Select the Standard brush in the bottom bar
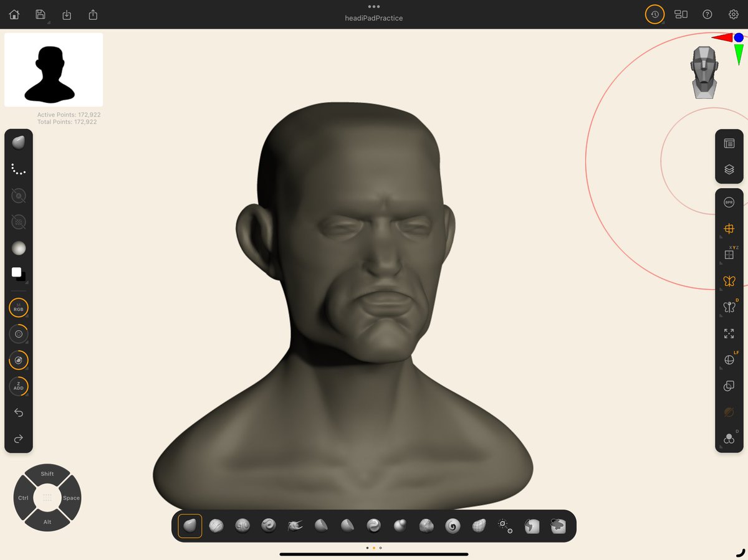Screen dimensions: 748x560 190,526
